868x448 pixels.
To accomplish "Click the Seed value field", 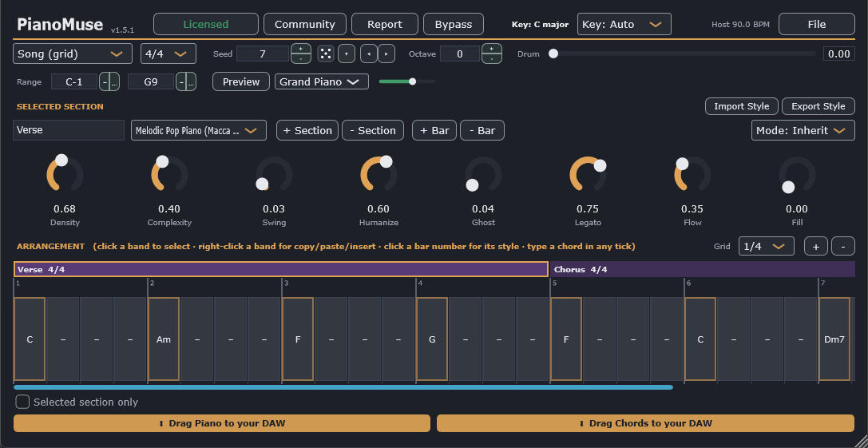I will point(263,54).
